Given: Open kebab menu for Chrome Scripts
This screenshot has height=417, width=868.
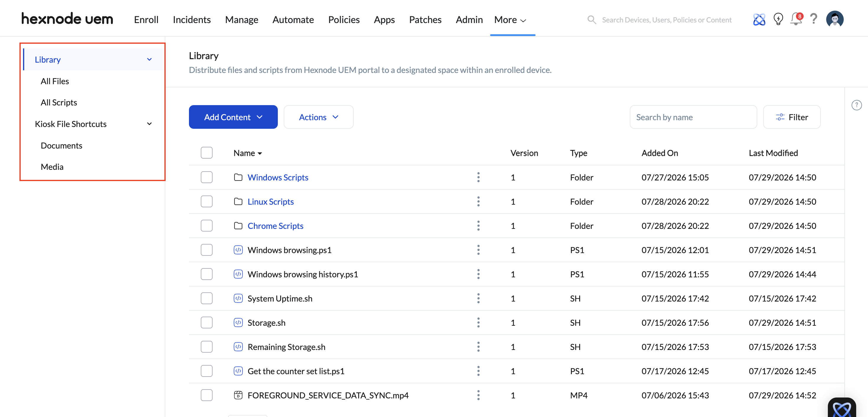Looking at the screenshot, I should (478, 226).
